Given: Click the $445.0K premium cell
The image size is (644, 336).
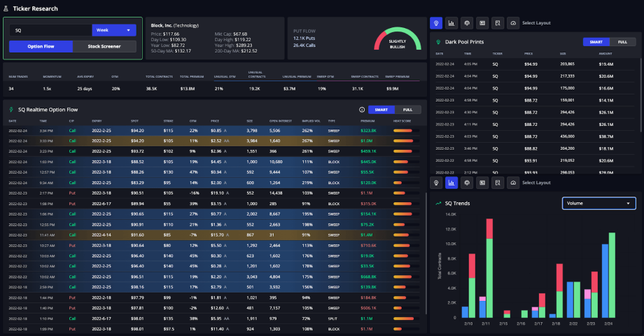Looking at the screenshot, I should click(368, 162).
